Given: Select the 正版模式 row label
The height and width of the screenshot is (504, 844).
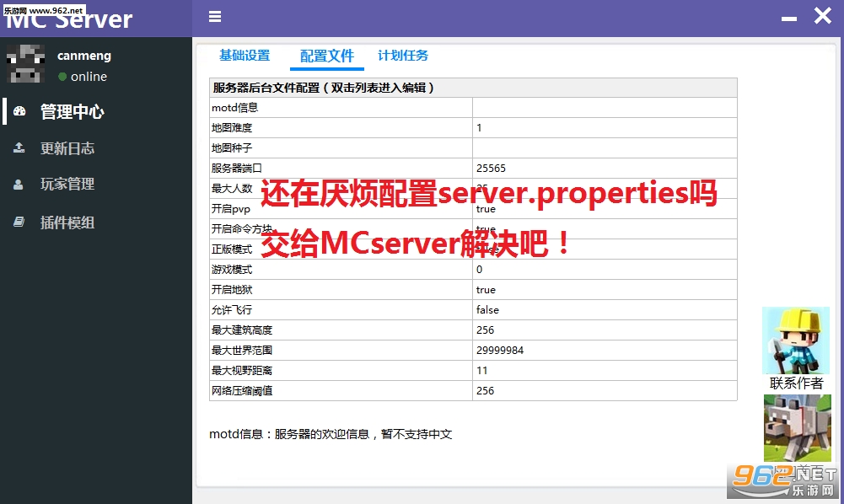Looking at the screenshot, I should click(232, 249).
